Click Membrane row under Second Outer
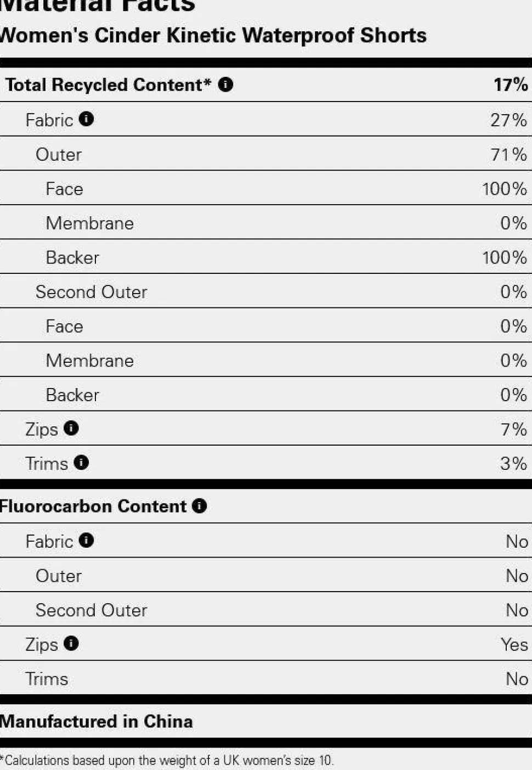 pyautogui.click(x=265, y=360)
